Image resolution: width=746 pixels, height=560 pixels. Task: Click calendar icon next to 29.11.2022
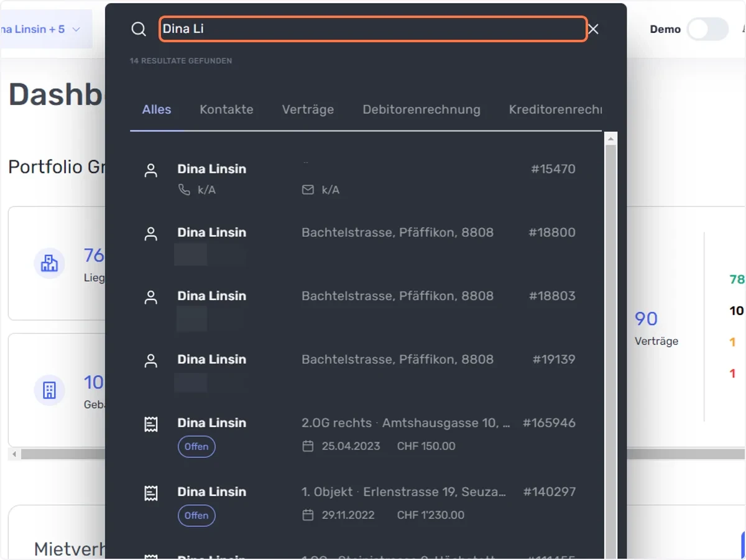308,515
